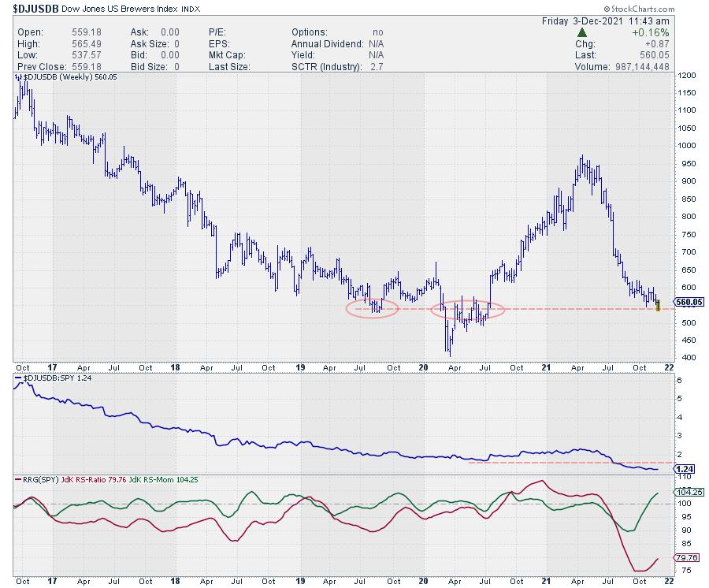
Task: Click the yellow highlighted latest price bar
Action: (659, 304)
